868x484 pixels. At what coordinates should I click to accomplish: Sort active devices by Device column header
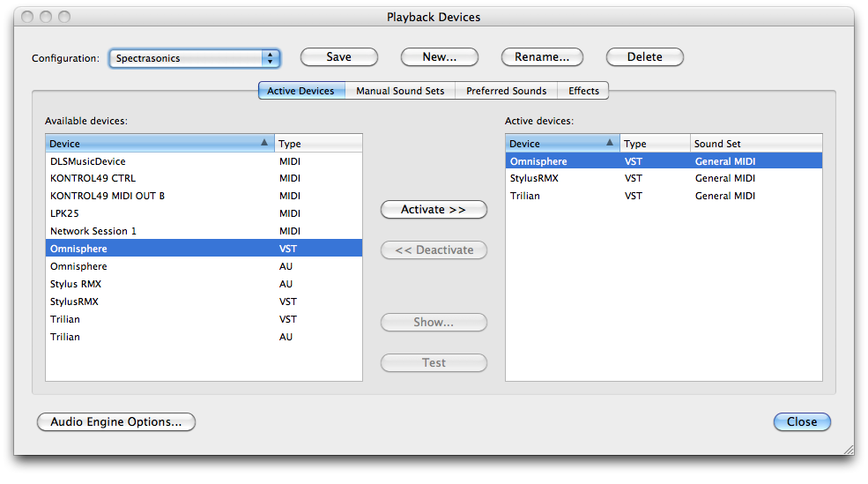(x=562, y=144)
